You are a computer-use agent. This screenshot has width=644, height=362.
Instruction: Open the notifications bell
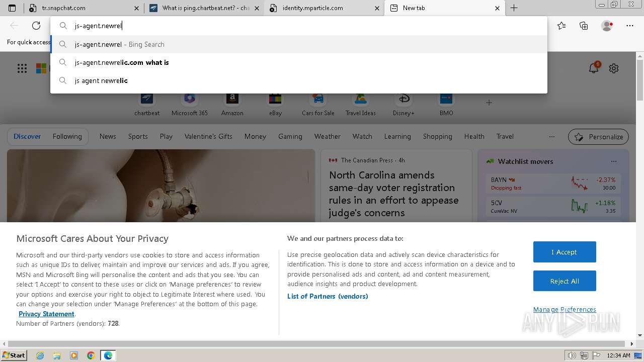pos(594,68)
